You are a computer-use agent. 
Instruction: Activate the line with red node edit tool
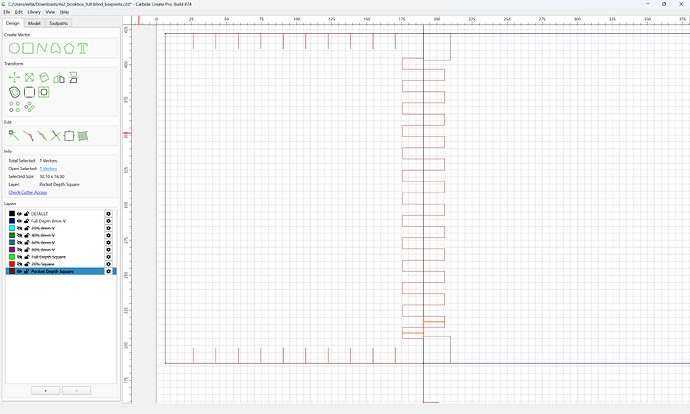pyautogui.click(x=28, y=136)
